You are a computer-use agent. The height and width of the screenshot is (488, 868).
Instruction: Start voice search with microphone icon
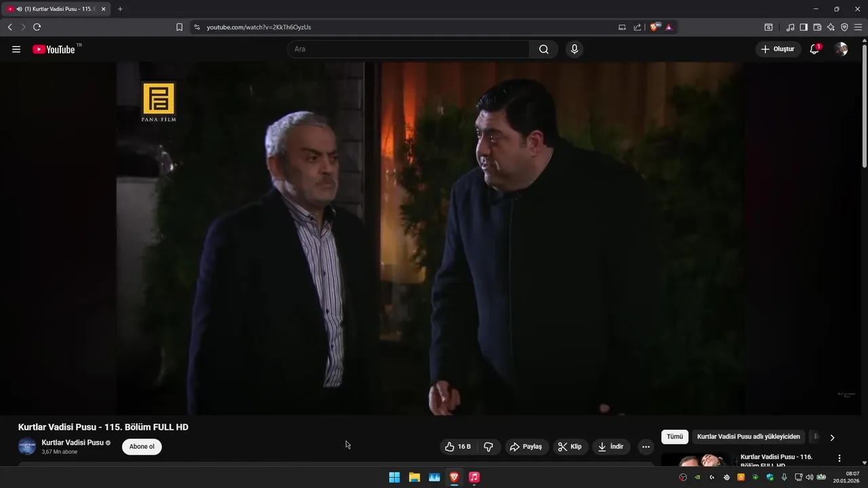tap(574, 49)
